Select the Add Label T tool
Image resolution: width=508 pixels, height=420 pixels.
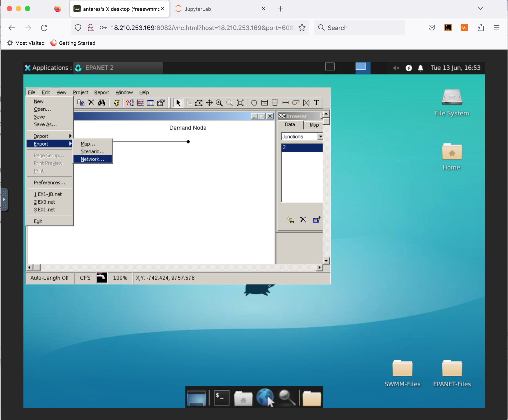pos(316,103)
